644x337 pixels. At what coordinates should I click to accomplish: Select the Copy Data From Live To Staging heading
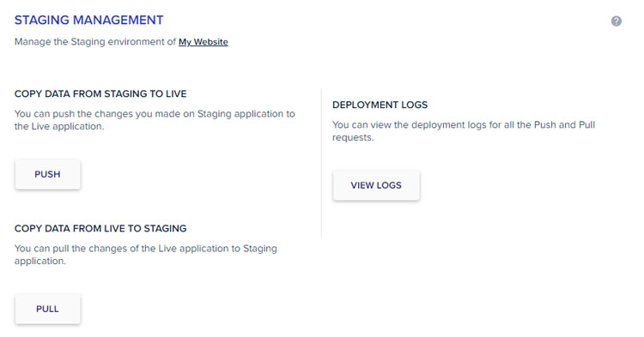point(100,228)
